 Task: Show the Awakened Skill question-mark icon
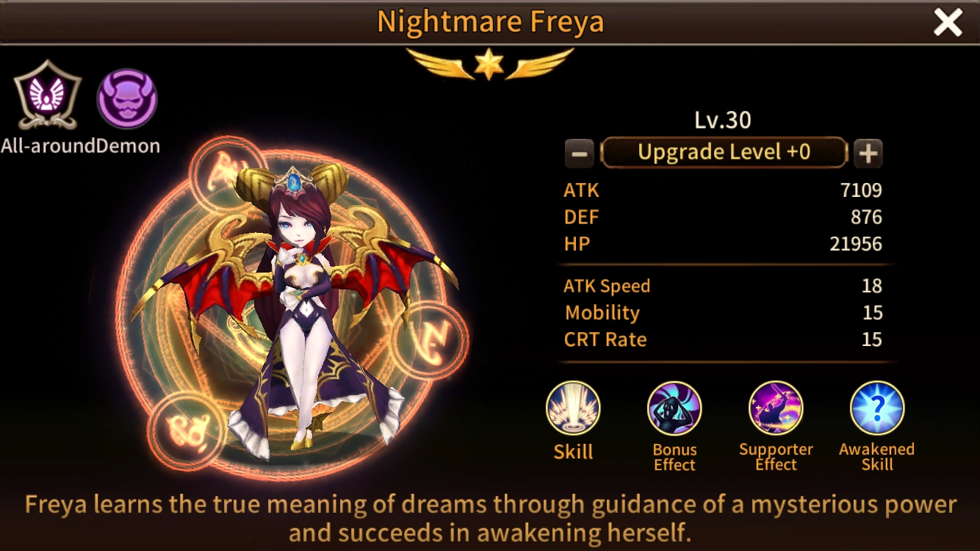pyautogui.click(x=877, y=408)
